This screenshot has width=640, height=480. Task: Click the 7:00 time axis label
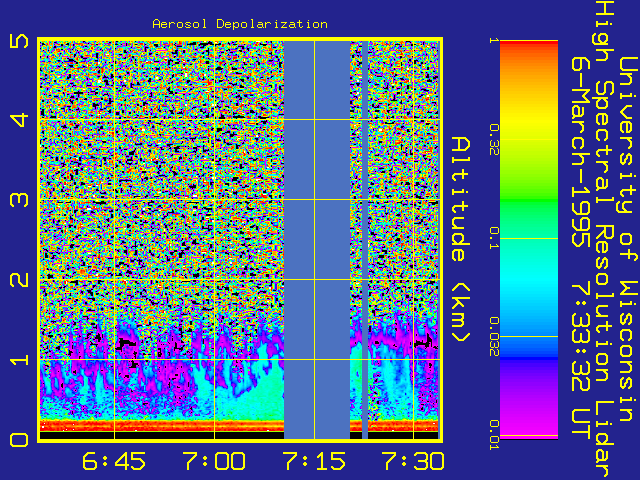click(x=214, y=461)
